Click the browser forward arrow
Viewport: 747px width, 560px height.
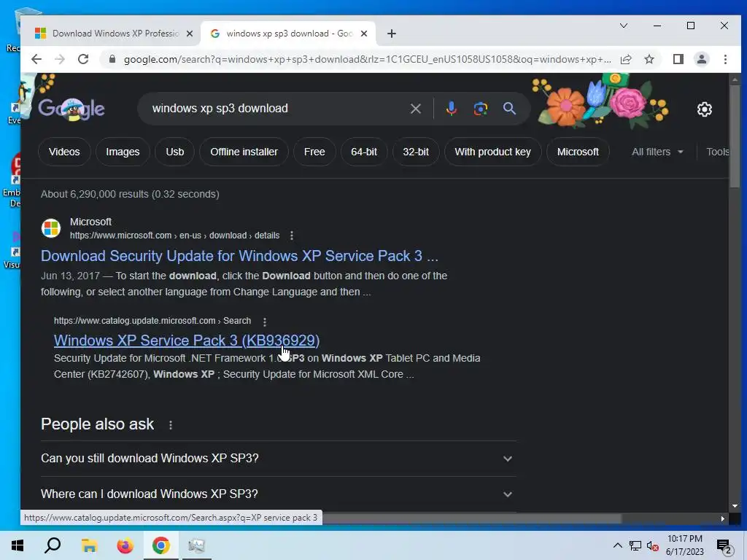click(x=60, y=59)
